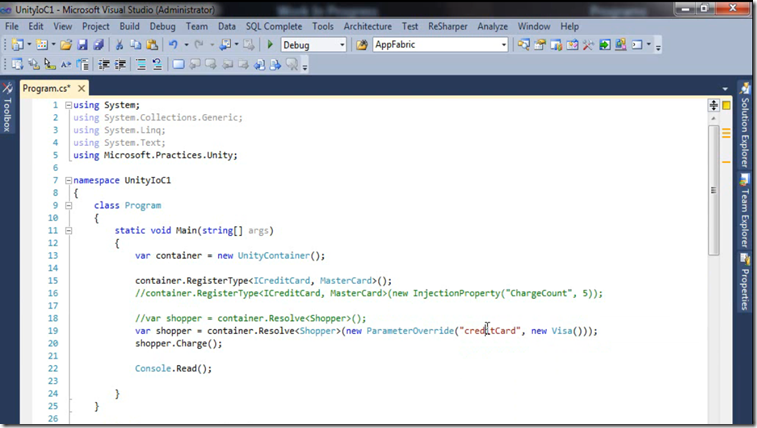The width and height of the screenshot is (757, 428).
Task: Click the Add New Item icon
Action: tap(42, 45)
